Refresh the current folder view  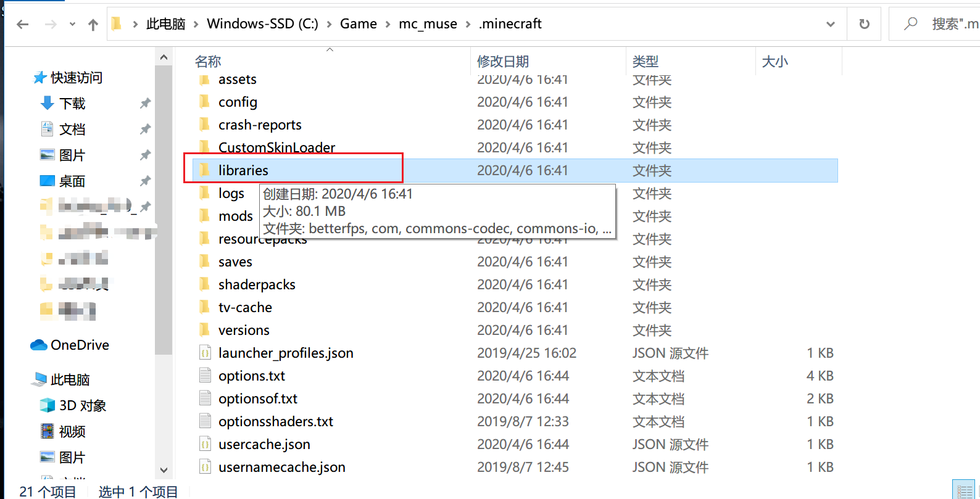(x=864, y=24)
